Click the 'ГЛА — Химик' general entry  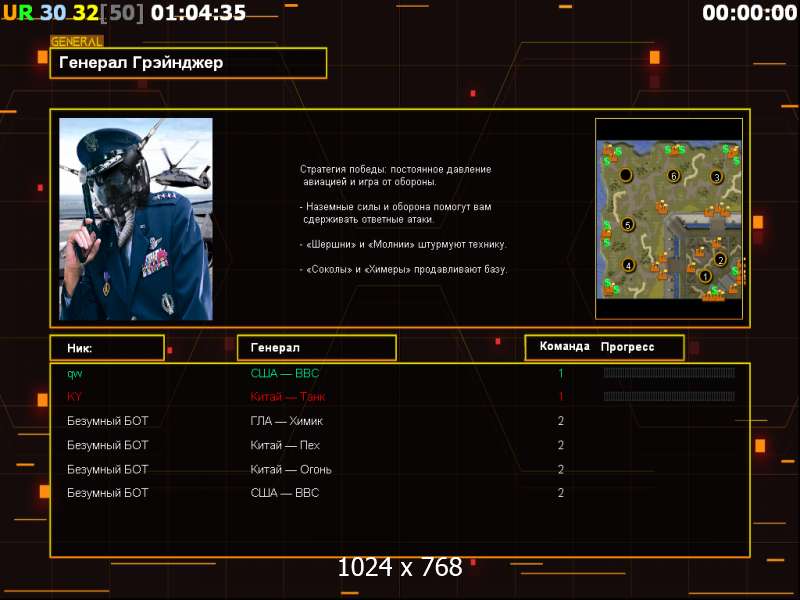point(286,421)
